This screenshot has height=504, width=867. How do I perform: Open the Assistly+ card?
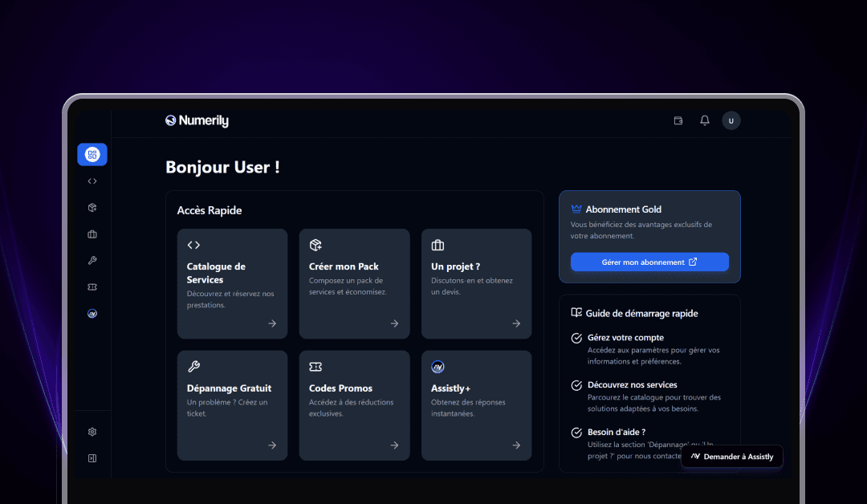[x=477, y=405]
